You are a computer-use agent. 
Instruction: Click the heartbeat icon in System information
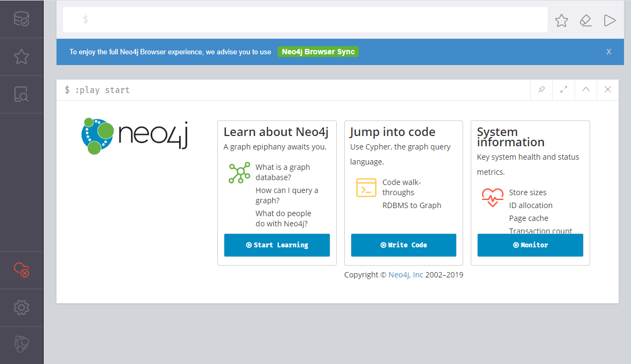tap(493, 197)
